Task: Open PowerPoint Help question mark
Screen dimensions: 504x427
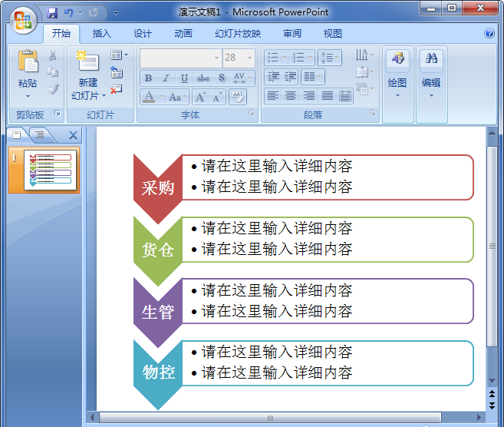Action: point(489,34)
